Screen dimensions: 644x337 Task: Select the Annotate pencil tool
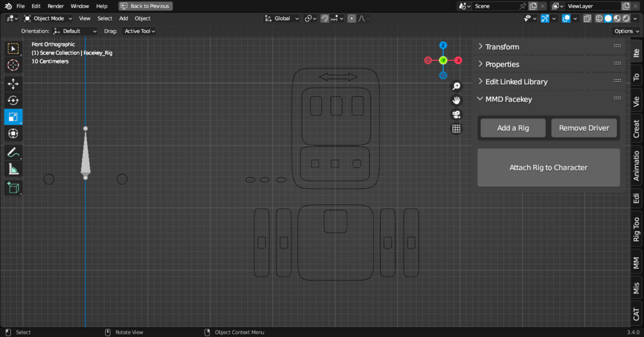13,152
